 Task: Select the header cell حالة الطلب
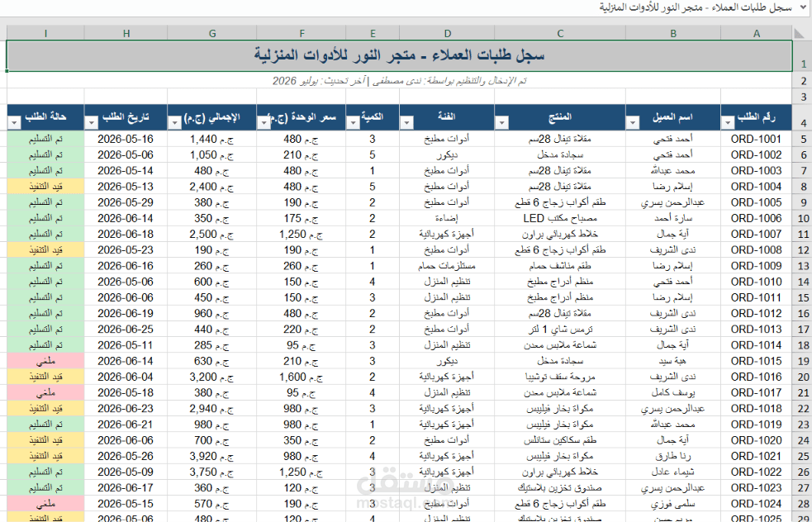(x=45, y=117)
